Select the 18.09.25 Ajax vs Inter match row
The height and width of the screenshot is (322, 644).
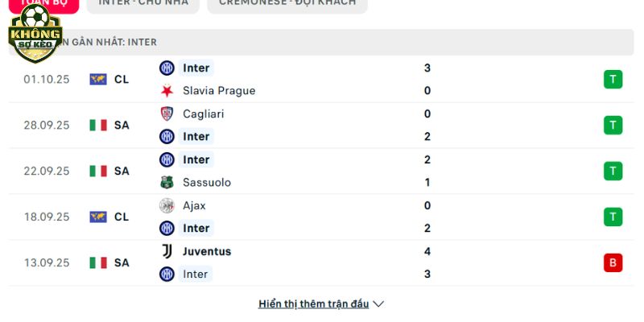[322, 217]
